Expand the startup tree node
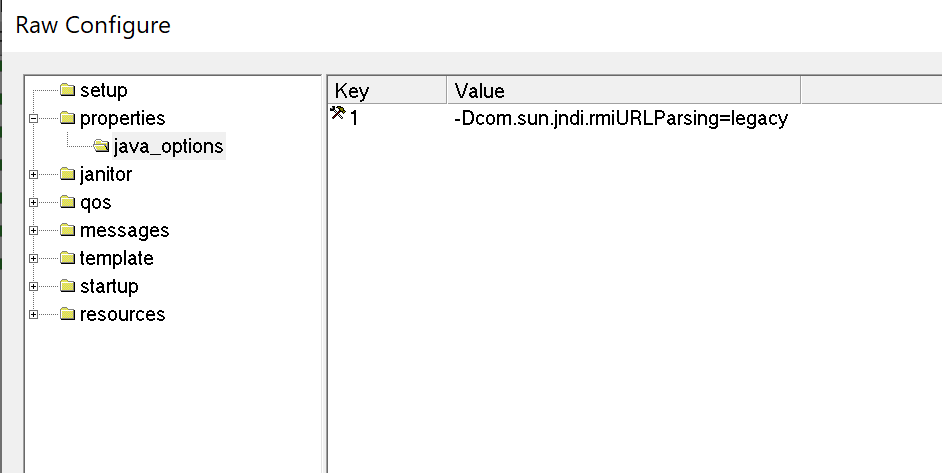Viewport: 942px width, 473px height. click(35, 287)
